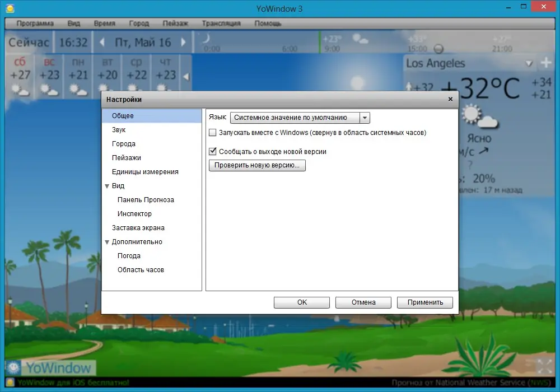Click the YoWindow logo at bottom left

[50, 368]
